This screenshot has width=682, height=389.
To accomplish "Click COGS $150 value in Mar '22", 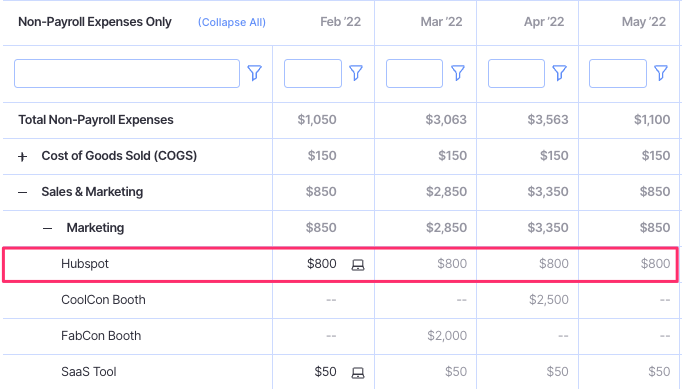I will pos(453,156).
